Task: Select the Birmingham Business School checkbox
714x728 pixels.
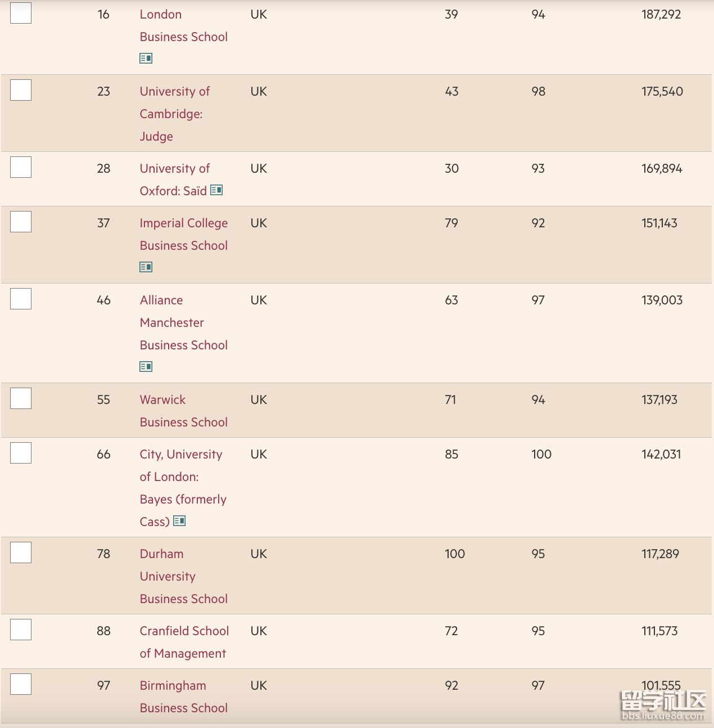Action: point(21,684)
